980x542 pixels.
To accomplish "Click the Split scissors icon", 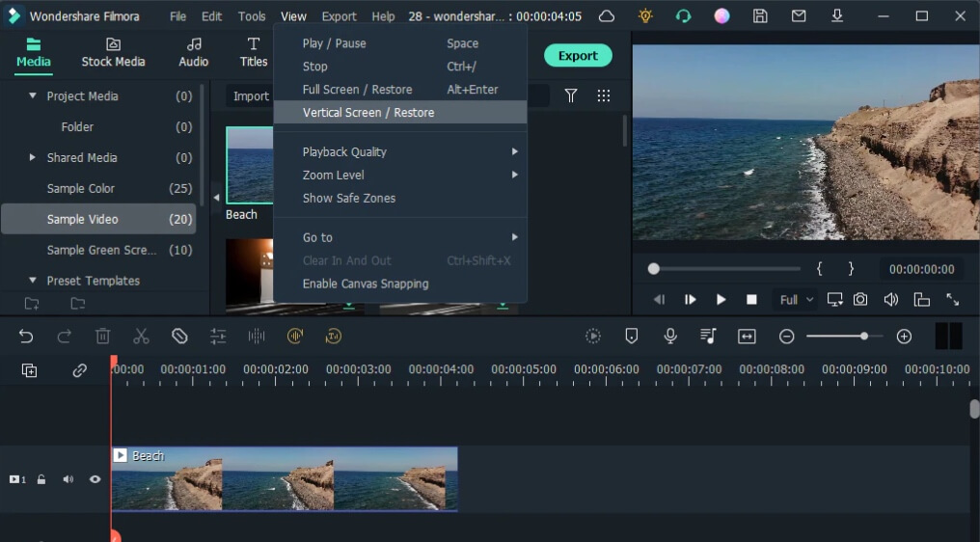I will [141, 337].
